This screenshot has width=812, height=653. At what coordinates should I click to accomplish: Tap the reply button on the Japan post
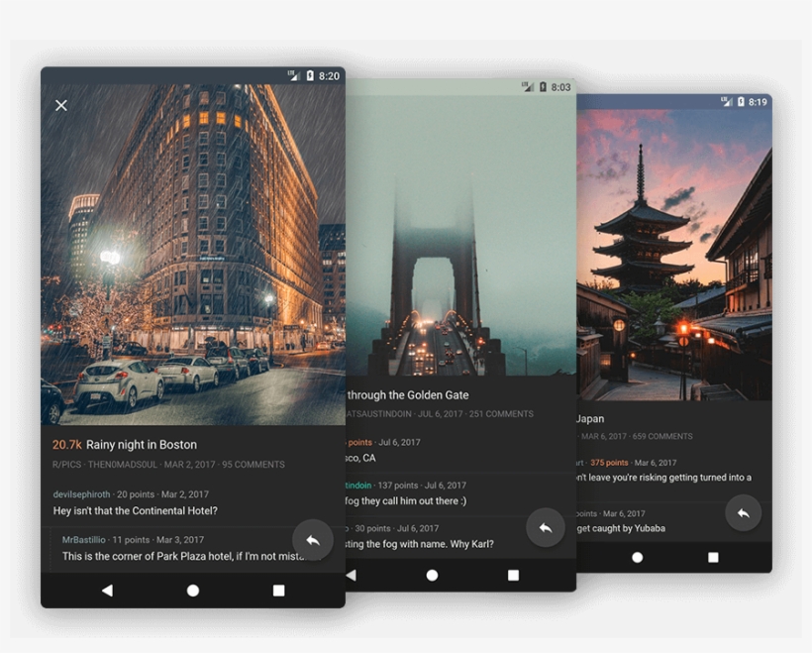(743, 513)
